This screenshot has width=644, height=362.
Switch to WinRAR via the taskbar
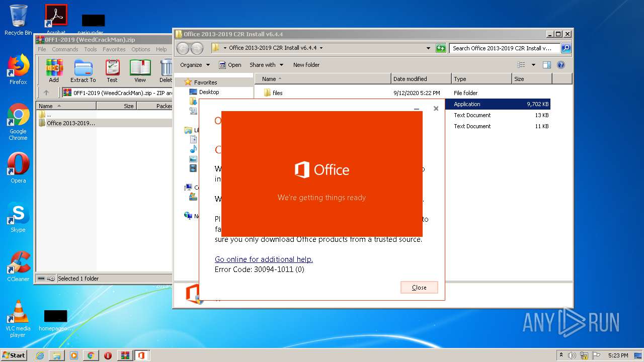(x=125, y=355)
